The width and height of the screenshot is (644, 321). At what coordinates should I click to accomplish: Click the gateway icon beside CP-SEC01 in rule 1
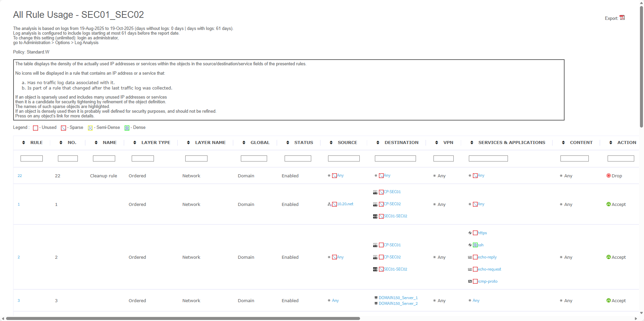375,192
